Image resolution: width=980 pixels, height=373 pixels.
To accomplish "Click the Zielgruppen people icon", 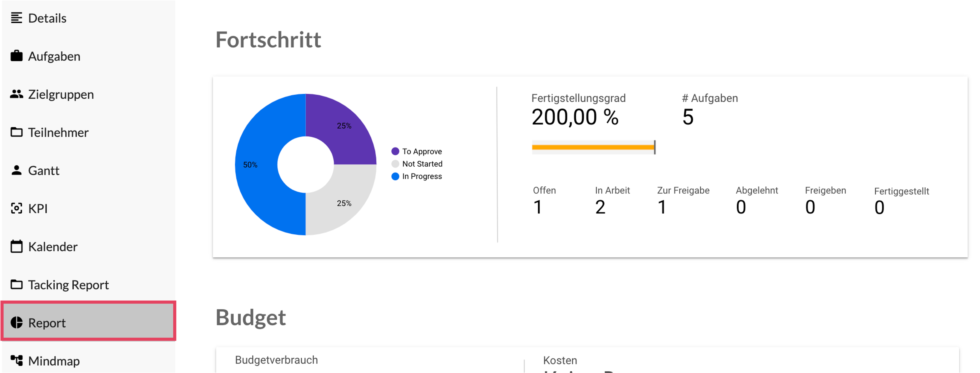I will [16, 94].
